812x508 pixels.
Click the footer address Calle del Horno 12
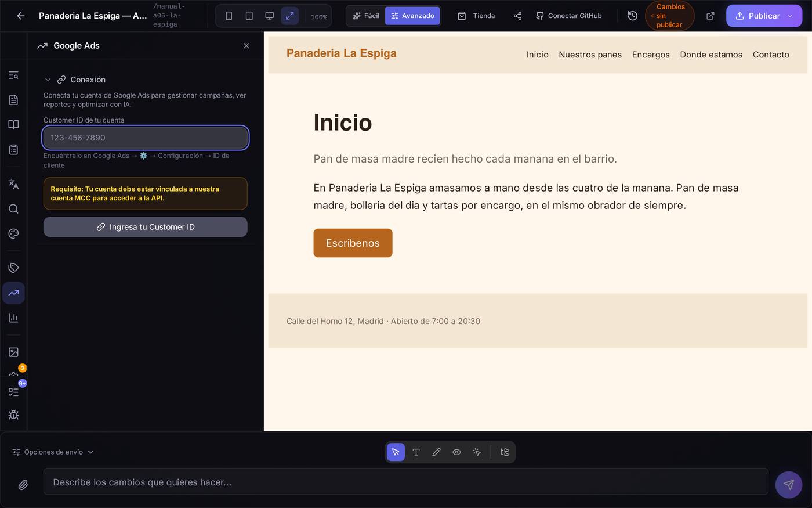pos(383,321)
